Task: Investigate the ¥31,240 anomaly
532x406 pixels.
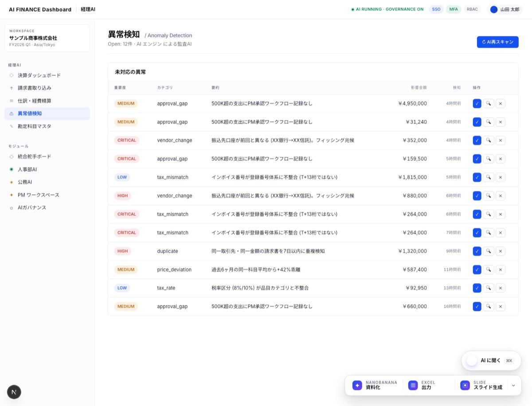Action: click(489, 122)
